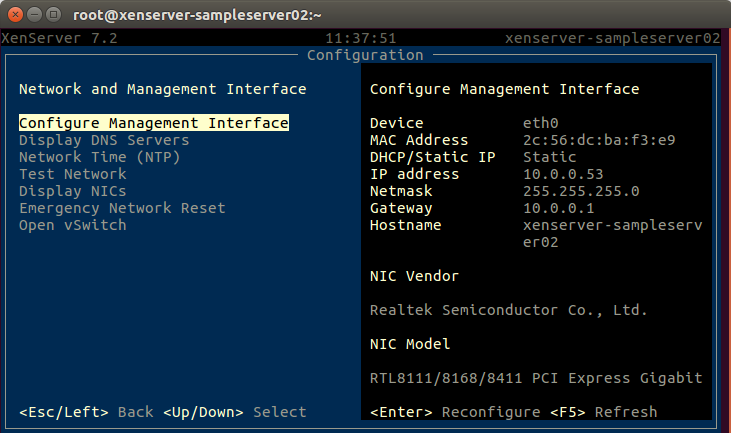Select Configure Management Interface menu entry
Viewport: 731px width, 433px height.
click(x=154, y=123)
